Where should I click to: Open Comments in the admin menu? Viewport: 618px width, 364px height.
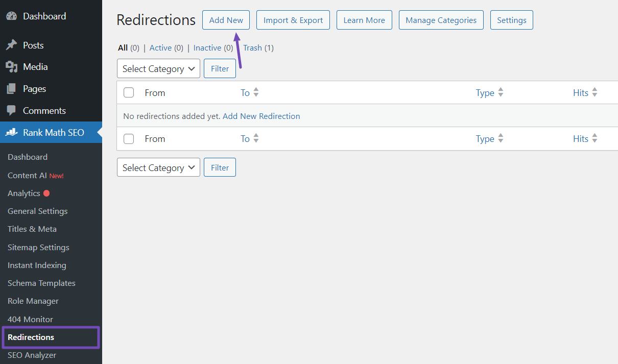(44, 111)
